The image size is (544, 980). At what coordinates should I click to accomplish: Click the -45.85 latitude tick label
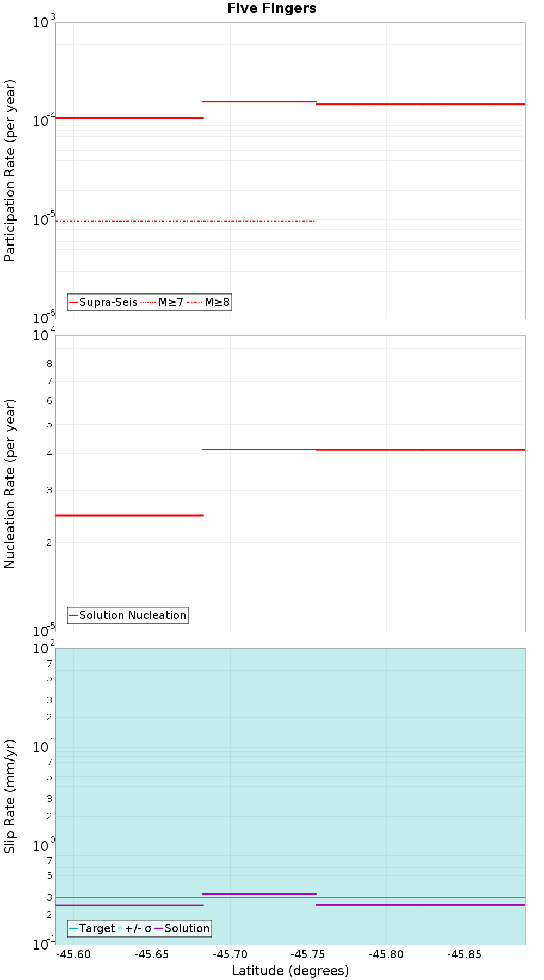click(x=465, y=954)
